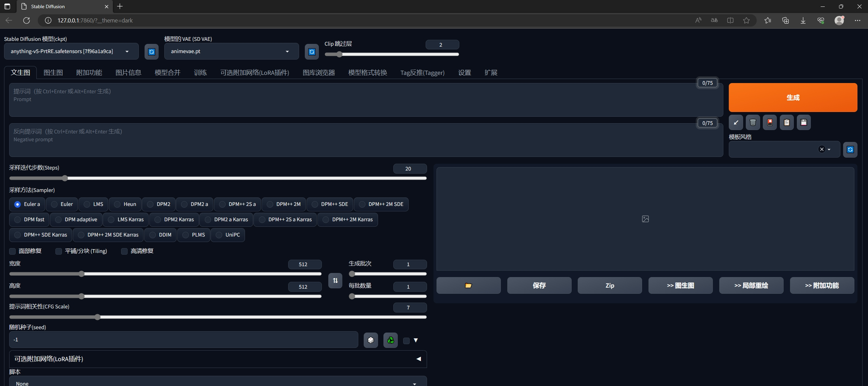This screenshot has width=868, height=386.
Task: Open a new browser tab
Action: (x=120, y=6)
